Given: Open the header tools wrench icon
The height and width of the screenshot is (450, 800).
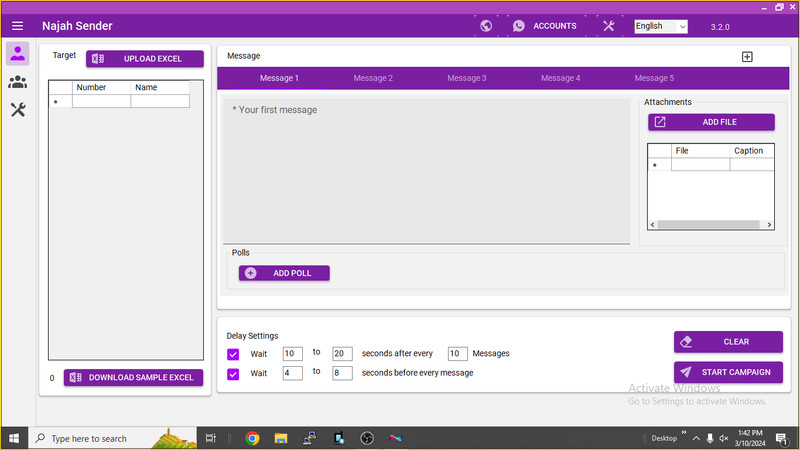Looking at the screenshot, I should (608, 26).
